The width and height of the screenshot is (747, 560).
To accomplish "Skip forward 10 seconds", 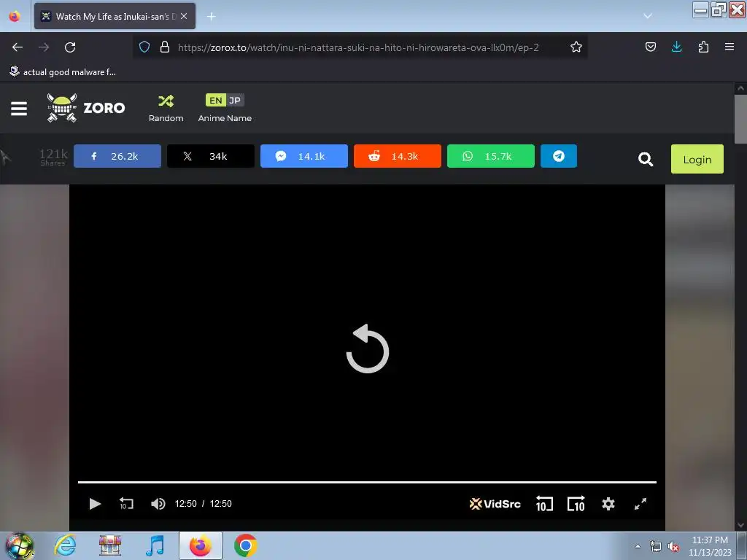I will 576,504.
